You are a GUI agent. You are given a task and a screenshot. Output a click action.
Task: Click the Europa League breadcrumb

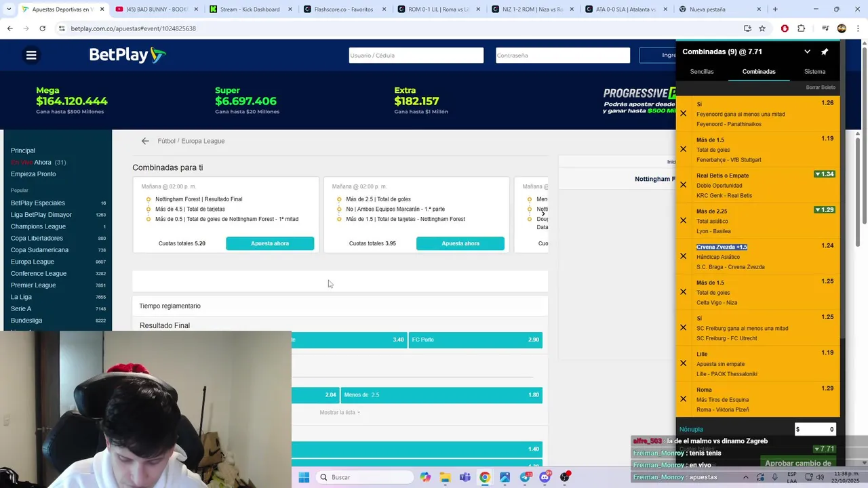pyautogui.click(x=203, y=141)
